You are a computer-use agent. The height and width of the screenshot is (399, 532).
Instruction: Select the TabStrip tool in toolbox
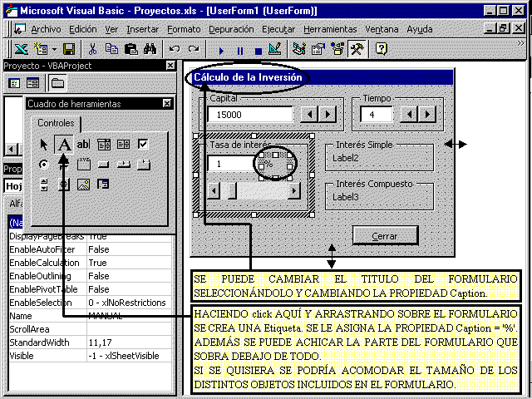coord(123,165)
